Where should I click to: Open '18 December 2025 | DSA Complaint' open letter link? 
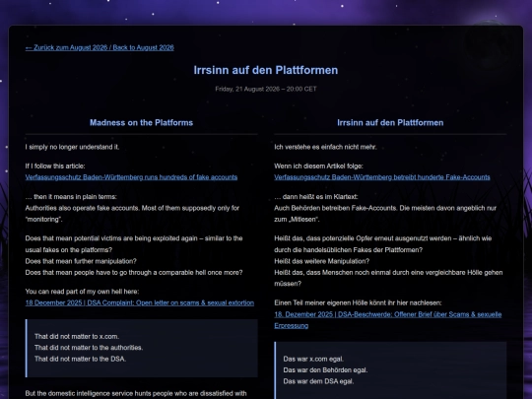140,302
